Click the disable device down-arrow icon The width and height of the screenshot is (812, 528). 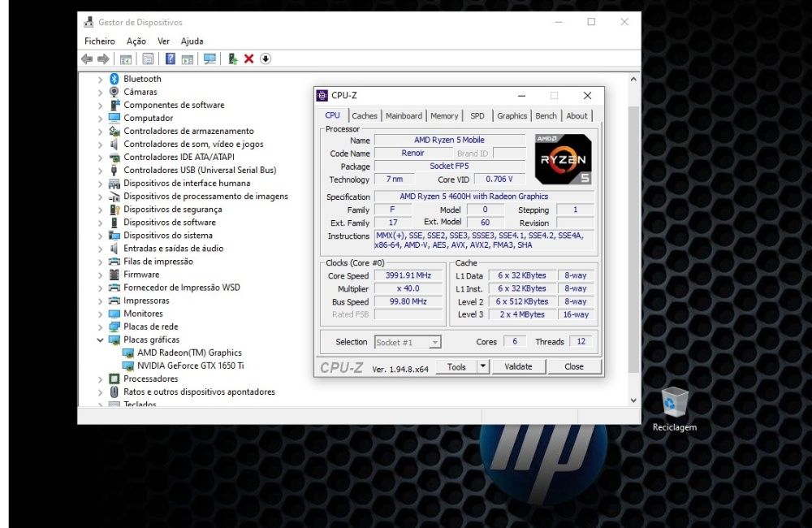pos(266,59)
